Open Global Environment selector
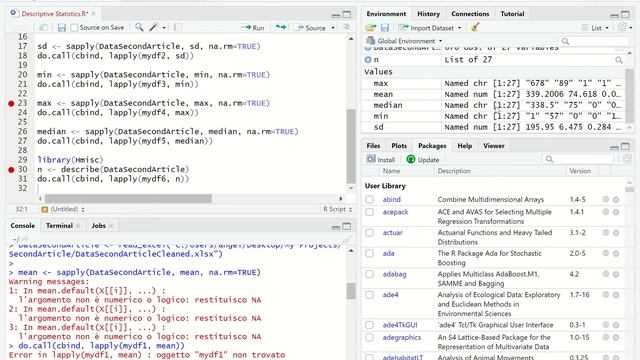 (404, 41)
